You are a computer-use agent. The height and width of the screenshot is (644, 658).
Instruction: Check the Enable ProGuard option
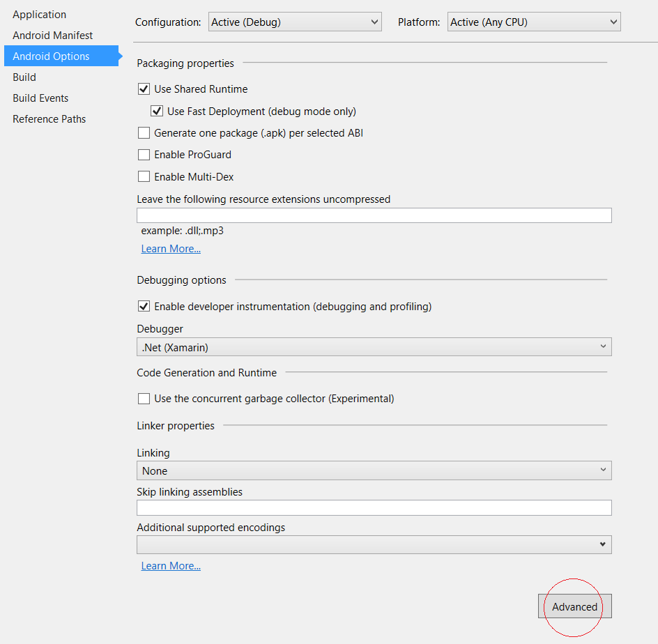(144, 155)
